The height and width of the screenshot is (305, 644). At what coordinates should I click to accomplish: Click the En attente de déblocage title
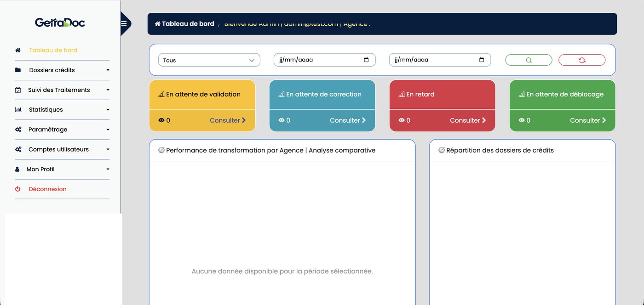[x=565, y=94]
